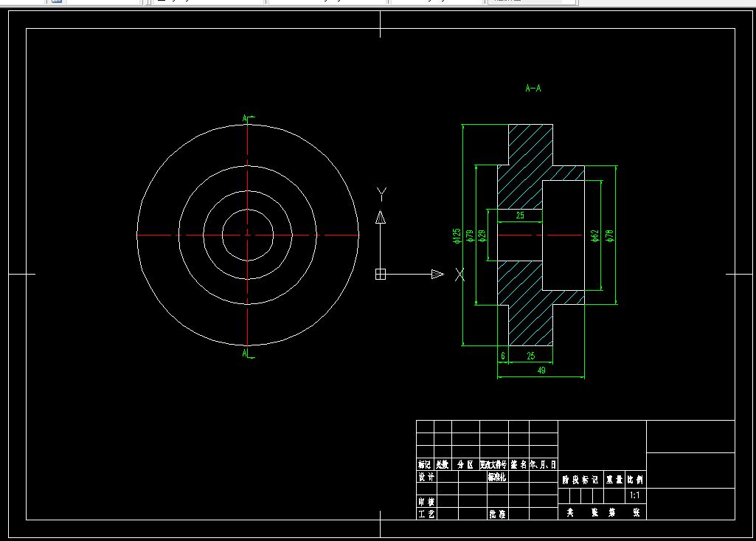Viewport: 756px width, 541px height.
Task: Select the 签名 title block cell
Action: pyautogui.click(x=519, y=464)
